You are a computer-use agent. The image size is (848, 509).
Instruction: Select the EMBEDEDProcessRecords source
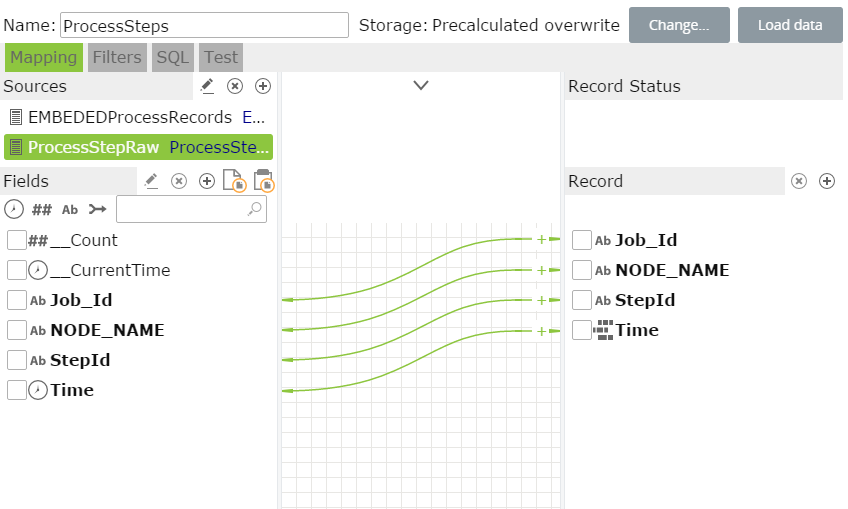[x=130, y=117]
